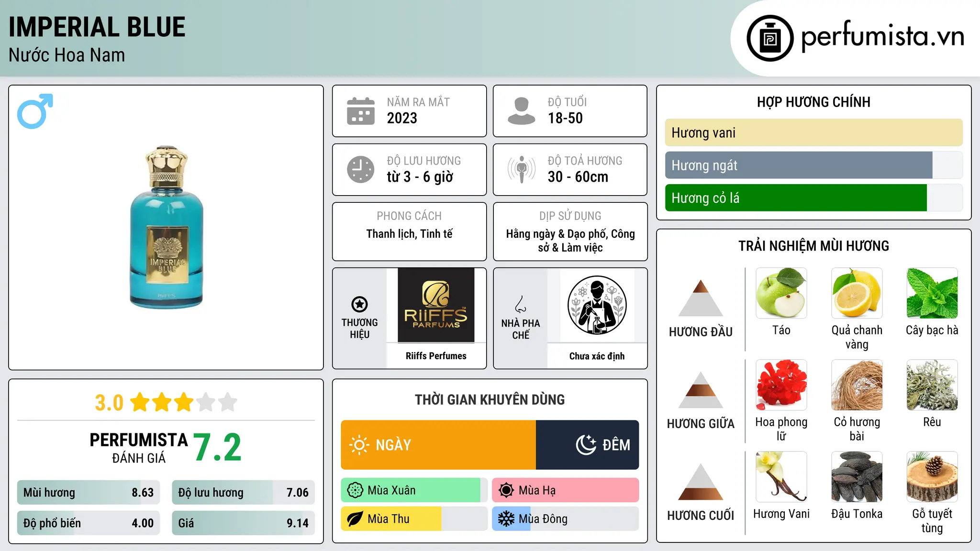Click the perfumista.vn site name
This screenshot has height=551, width=980.
coord(882,36)
